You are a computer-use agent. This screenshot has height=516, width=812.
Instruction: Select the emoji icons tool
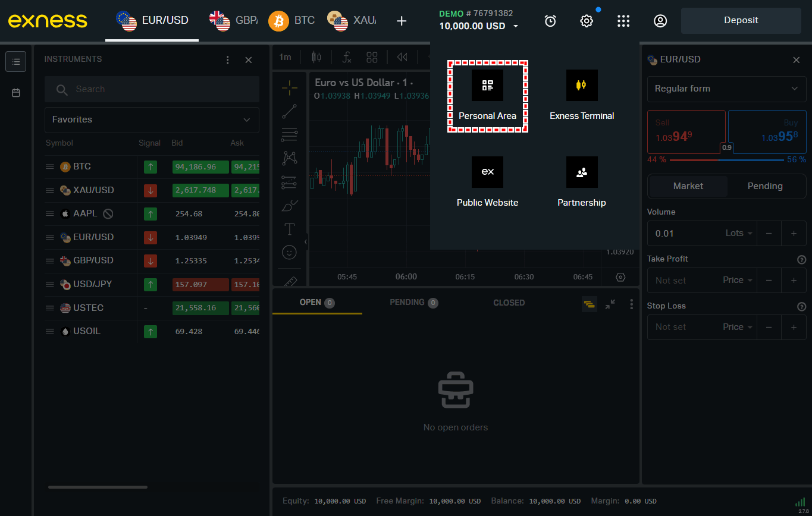pos(290,253)
